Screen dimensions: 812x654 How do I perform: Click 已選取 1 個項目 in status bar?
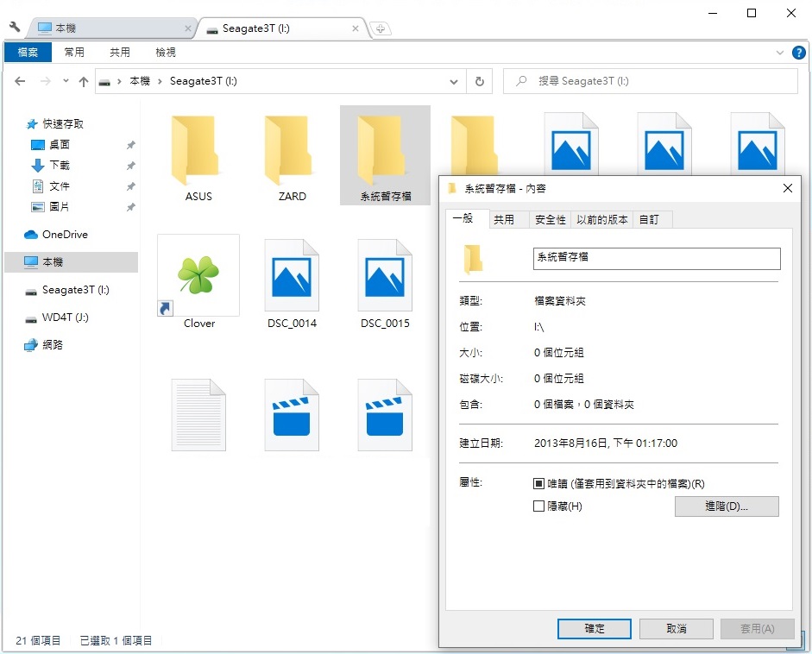(116, 640)
